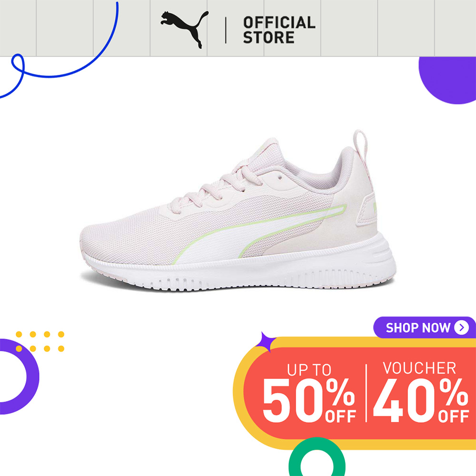Click the Voucher 40% Off label

tap(420, 392)
